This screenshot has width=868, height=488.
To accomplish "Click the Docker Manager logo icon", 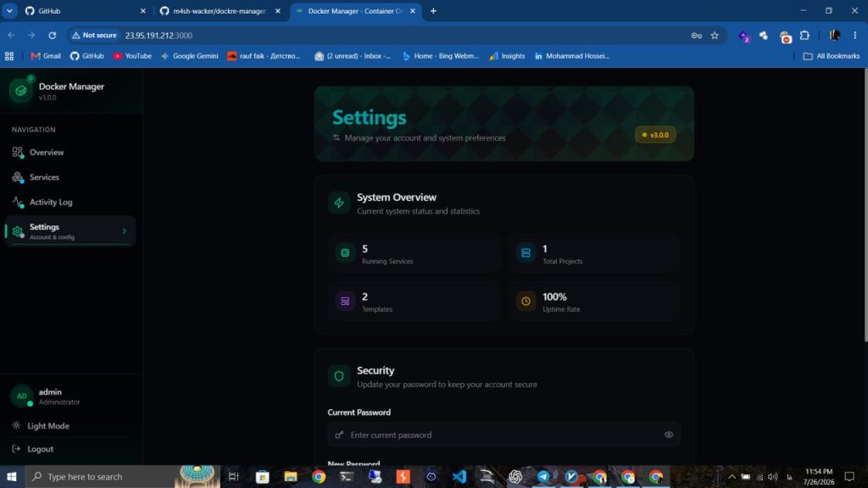I will pos(21,90).
